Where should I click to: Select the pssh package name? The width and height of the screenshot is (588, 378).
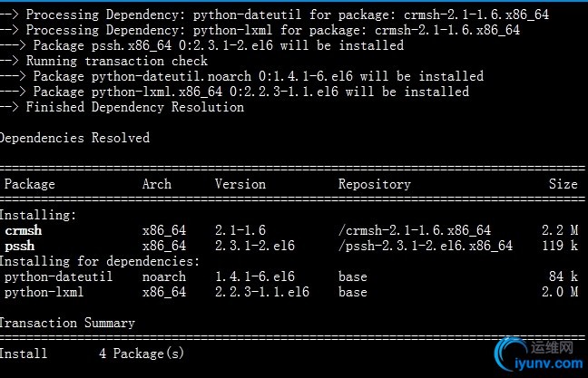[19, 246]
